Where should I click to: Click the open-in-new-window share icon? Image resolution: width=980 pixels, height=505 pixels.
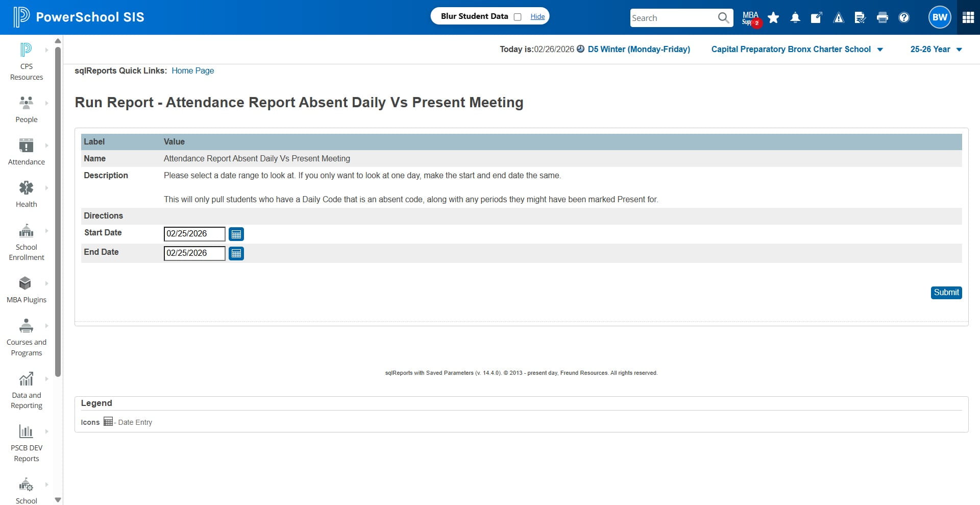(x=817, y=18)
